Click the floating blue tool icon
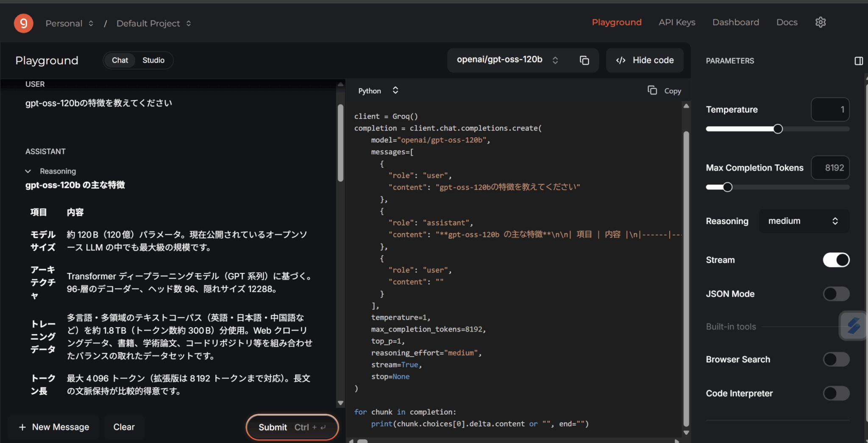The width and height of the screenshot is (868, 443). (853, 326)
